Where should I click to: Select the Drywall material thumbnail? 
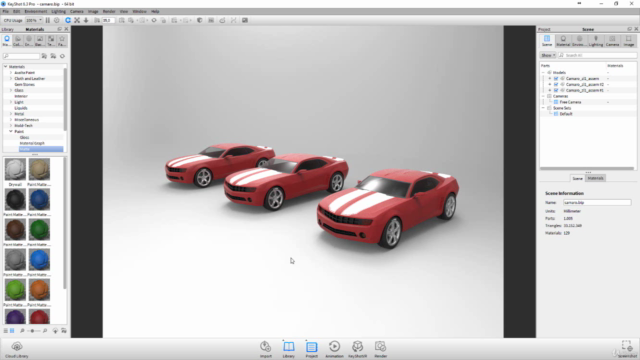[x=15, y=169]
